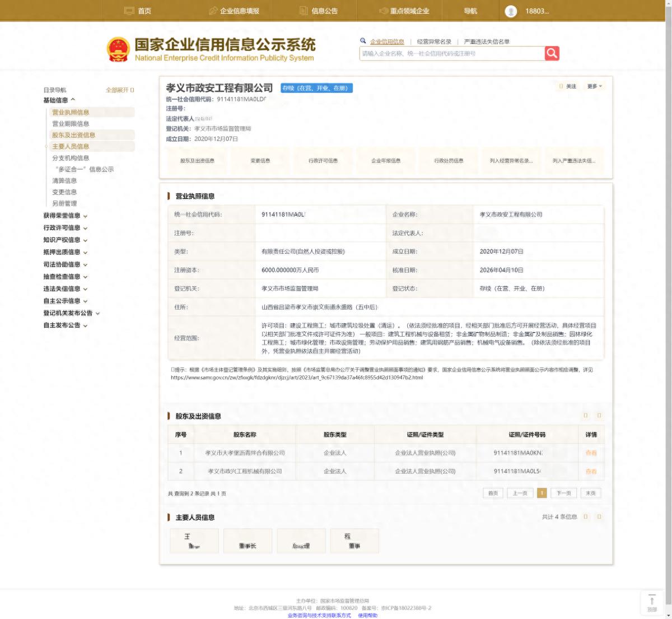The width and height of the screenshot is (672, 619).
Task: Expand the 知识产权信息 sidebar section
Action: point(65,240)
